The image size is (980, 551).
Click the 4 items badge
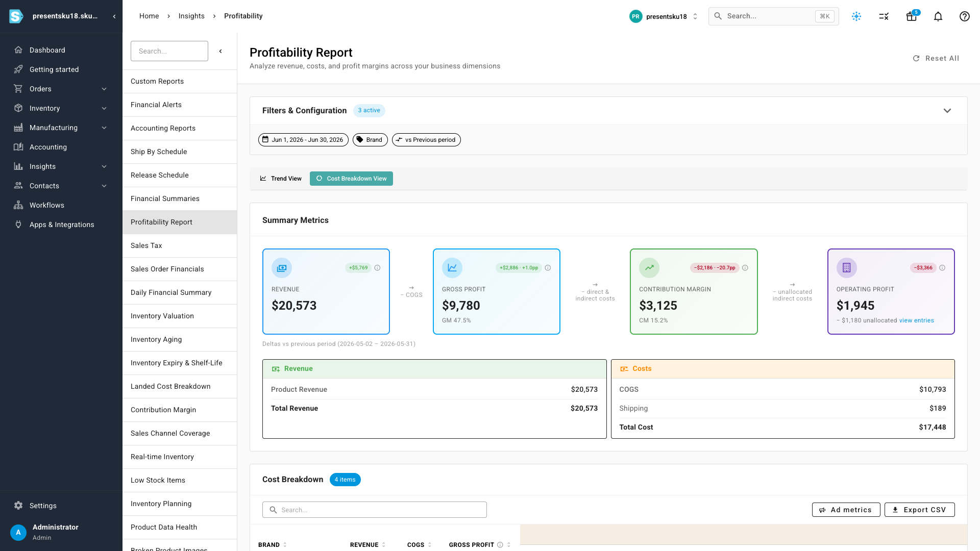[345, 480]
